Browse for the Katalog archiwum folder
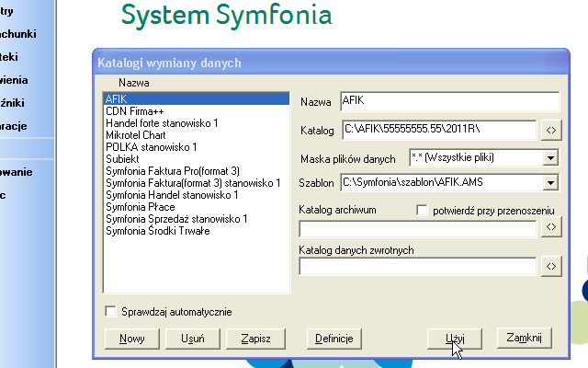Screen dimensions: 588x368 551,227
